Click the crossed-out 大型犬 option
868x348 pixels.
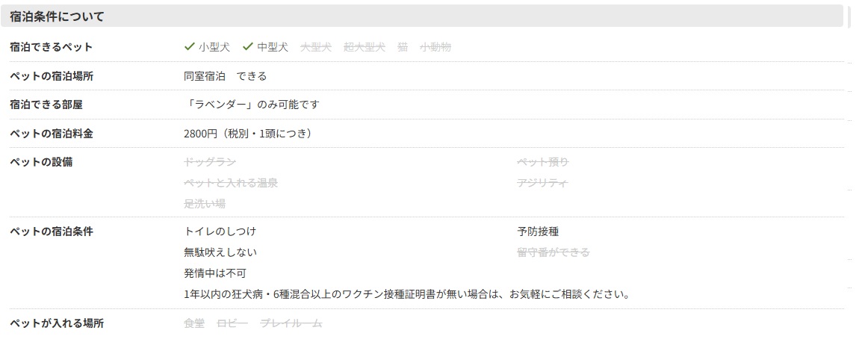(316, 47)
